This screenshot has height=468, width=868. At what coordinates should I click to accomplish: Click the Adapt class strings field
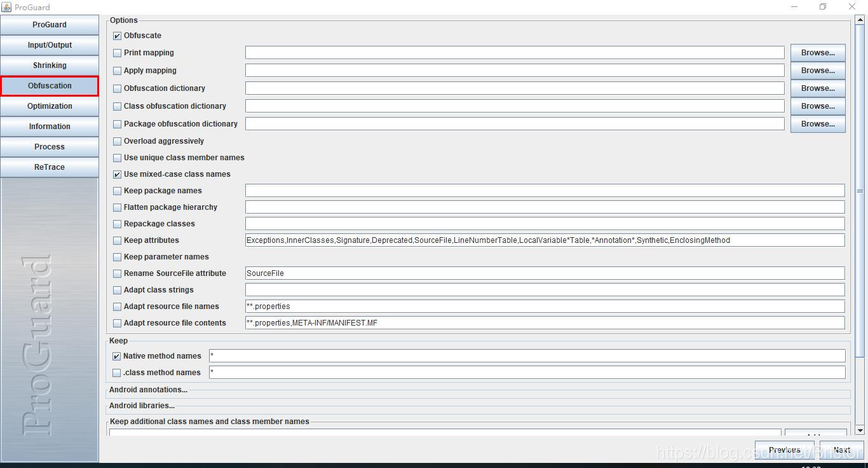tap(545, 290)
